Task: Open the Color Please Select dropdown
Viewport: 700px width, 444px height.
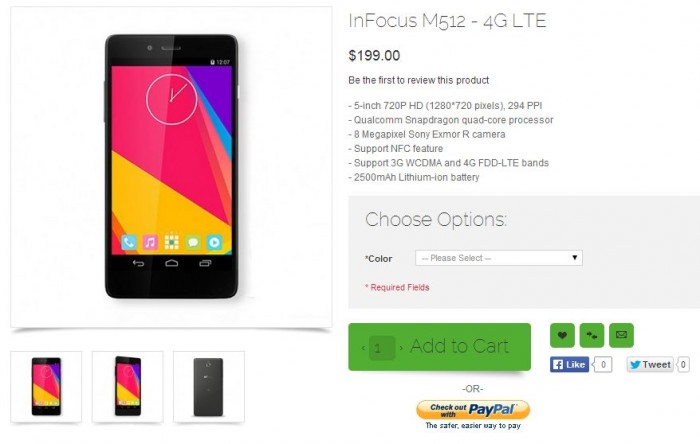Action: pyautogui.click(x=499, y=258)
